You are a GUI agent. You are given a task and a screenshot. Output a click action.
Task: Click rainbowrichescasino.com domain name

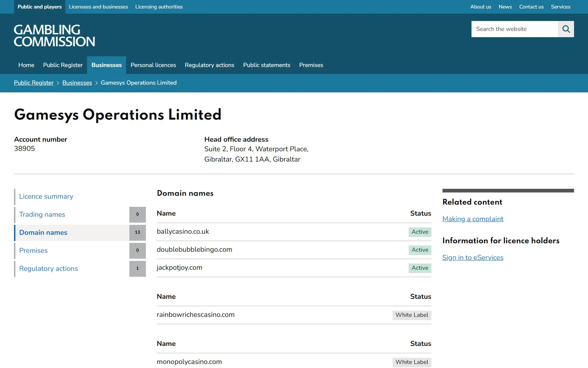(196, 315)
